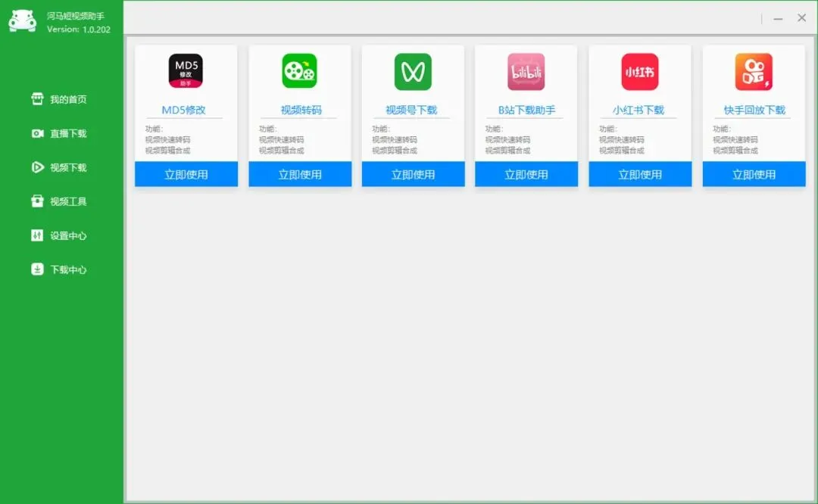Minimize the application window
The image size is (818, 504).
[x=778, y=19]
